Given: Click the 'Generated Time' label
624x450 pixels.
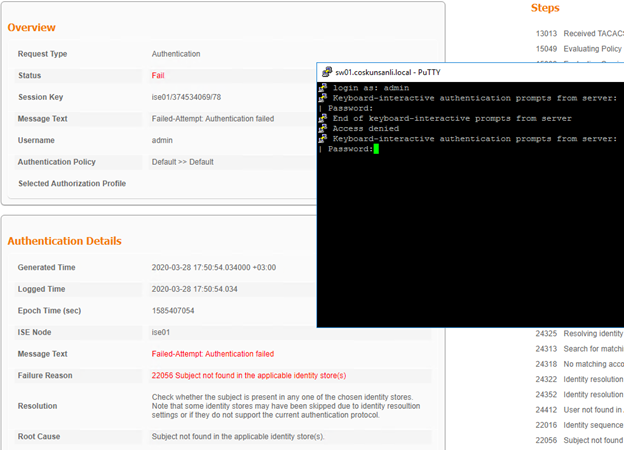Looking at the screenshot, I should (x=46, y=267).
